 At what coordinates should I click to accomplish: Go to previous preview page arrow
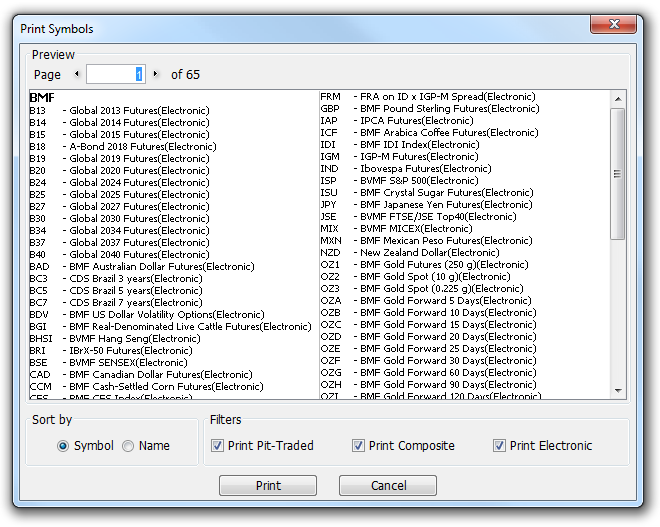pyautogui.click(x=77, y=74)
